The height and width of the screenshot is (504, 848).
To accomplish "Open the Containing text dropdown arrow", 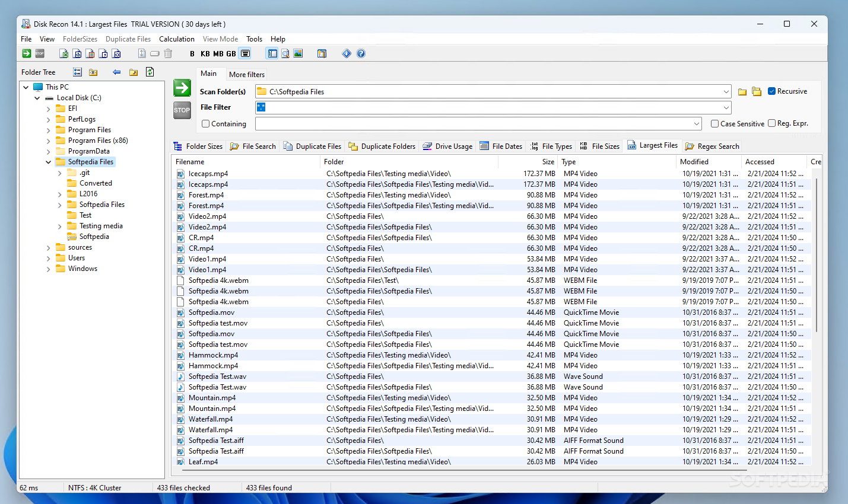I will point(697,124).
